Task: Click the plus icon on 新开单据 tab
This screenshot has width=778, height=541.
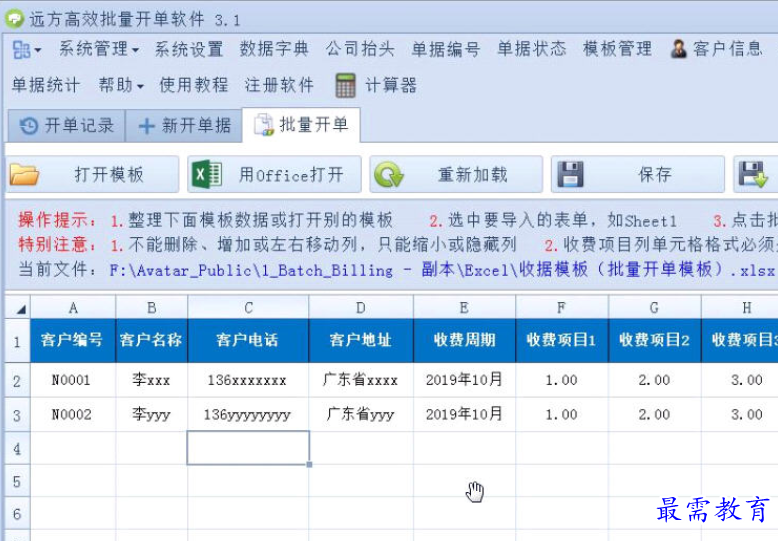Action: point(146,126)
